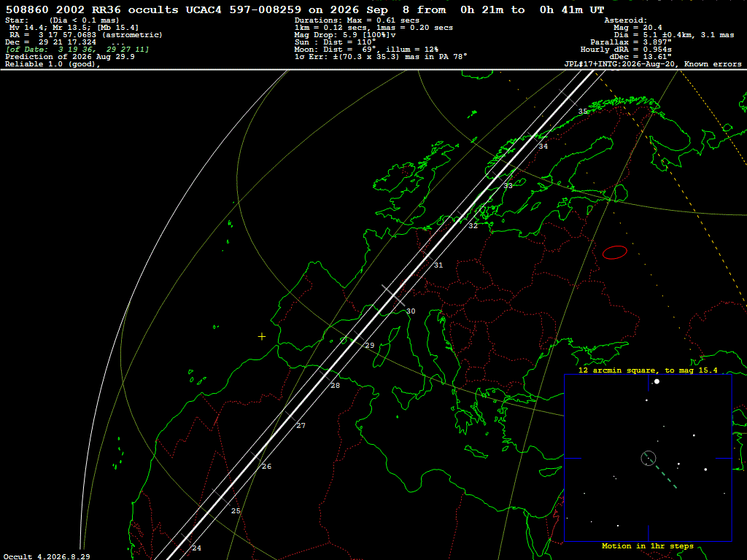Click the '12 arcmin square' chart heading
Viewport: 747px width, 560px height.
(x=648, y=370)
